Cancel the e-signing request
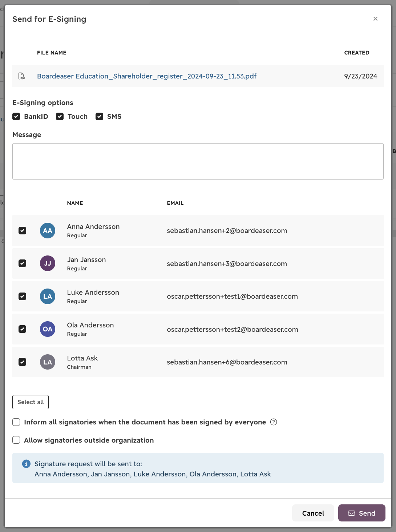This screenshot has height=532, width=396. point(313,513)
